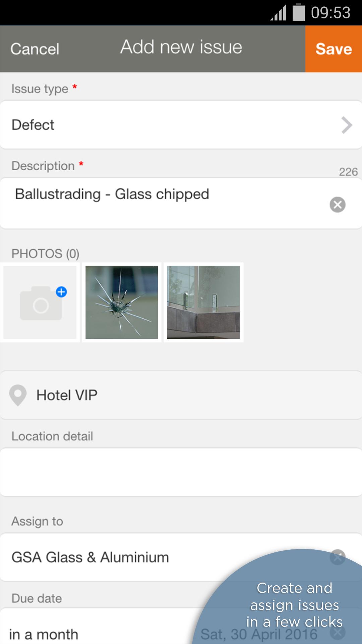Remove the GSA Glass & Aluminium assignee
Image resolution: width=362 pixels, height=644 pixels.
[337, 557]
